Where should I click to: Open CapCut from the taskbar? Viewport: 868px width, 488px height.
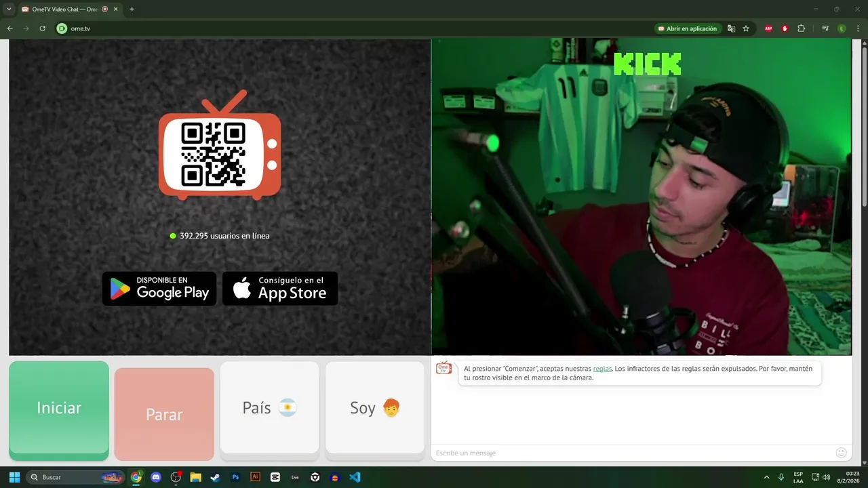pos(275,477)
